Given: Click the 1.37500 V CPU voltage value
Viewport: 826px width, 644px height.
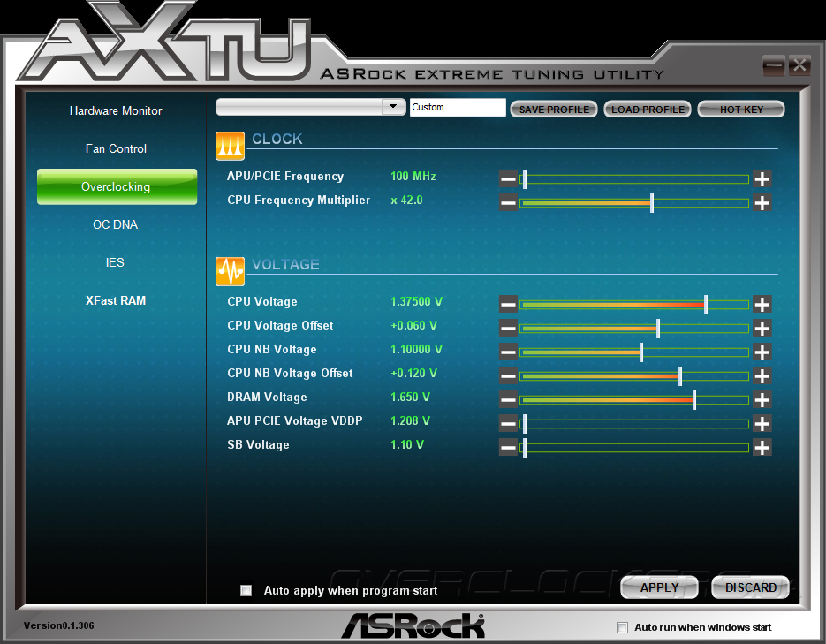Looking at the screenshot, I should pos(416,302).
